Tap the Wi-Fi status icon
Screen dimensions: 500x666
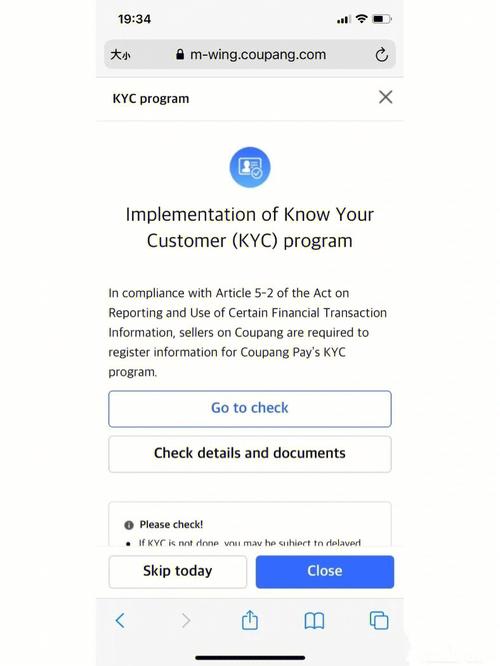tap(362, 19)
